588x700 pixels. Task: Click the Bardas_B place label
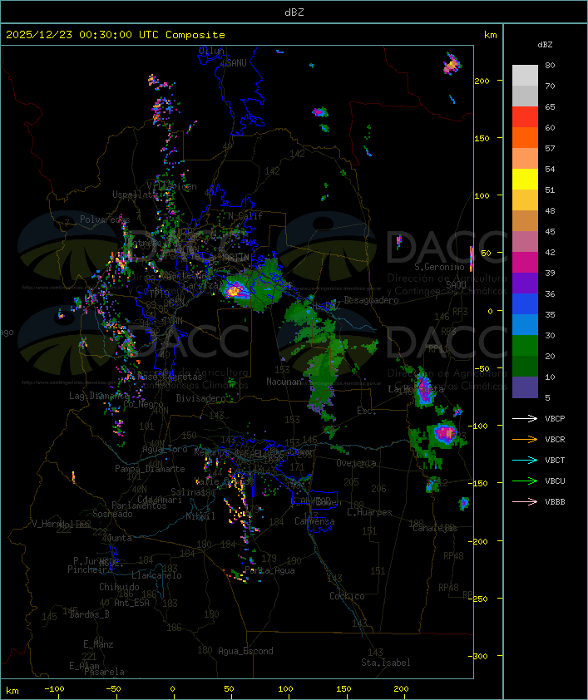[x=90, y=614]
